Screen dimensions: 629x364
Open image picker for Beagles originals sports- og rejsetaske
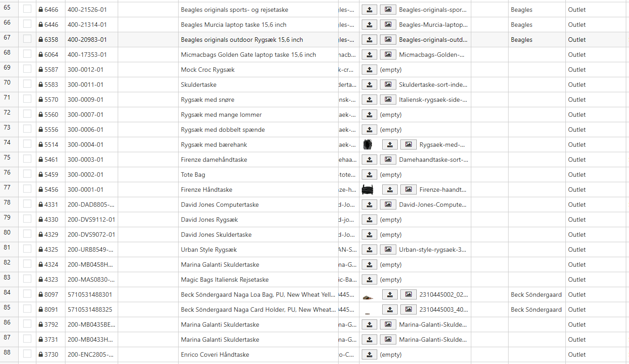(388, 10)
